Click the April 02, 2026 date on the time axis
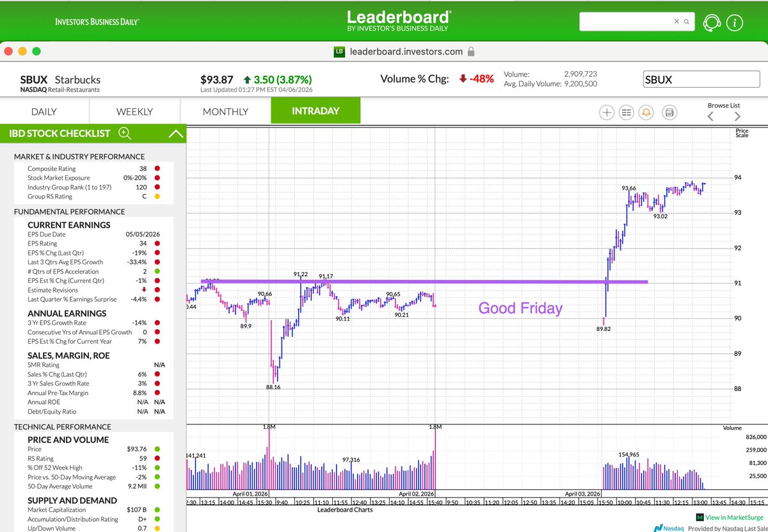Screen dimensions: 768x532 [x=416, y=494]
